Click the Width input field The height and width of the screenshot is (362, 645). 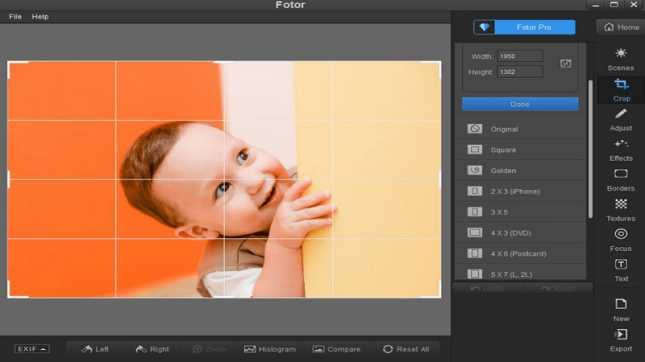pyautogui.click(x=520, y=56)
